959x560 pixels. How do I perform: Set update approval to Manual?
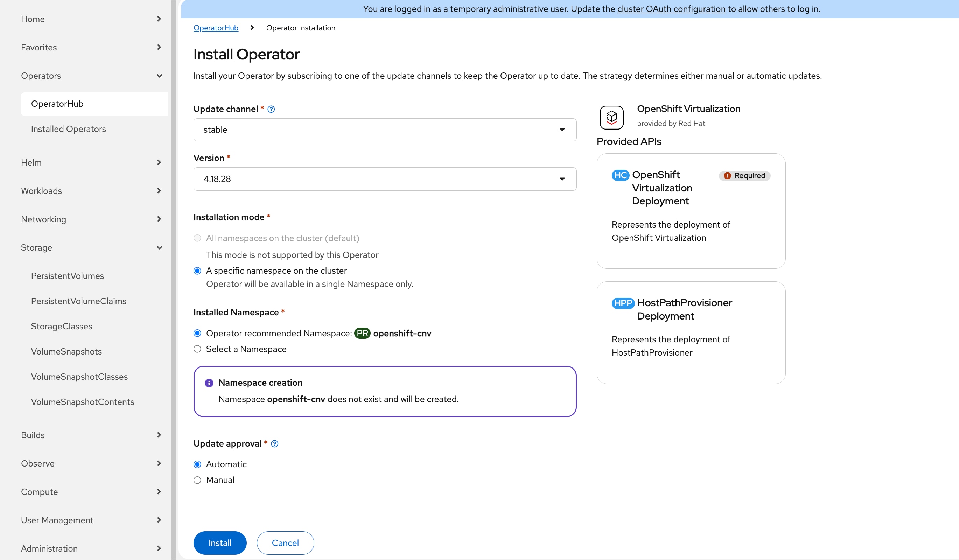click(197, 481)
